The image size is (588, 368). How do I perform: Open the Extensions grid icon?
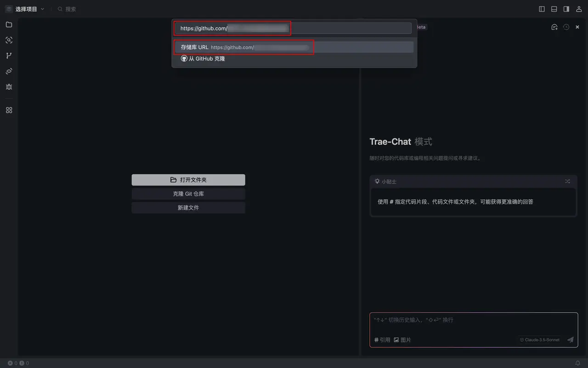coord(9,110)
